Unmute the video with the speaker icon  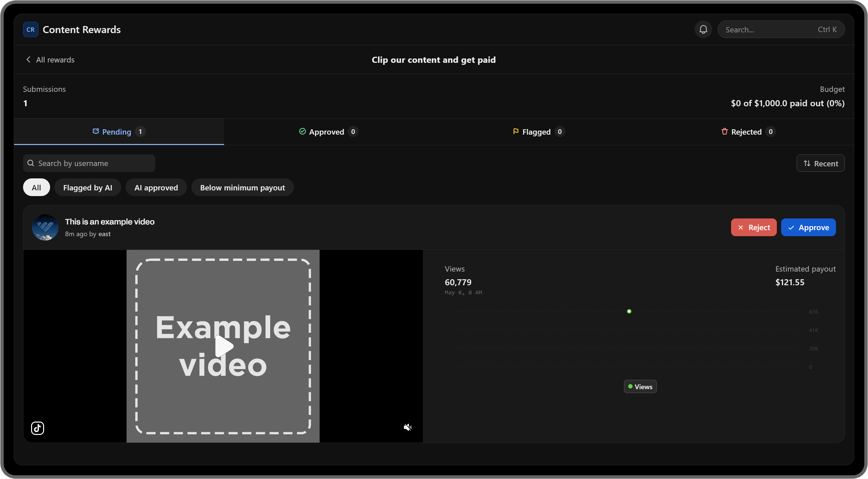pyautogui.click(x=407, y=427)
